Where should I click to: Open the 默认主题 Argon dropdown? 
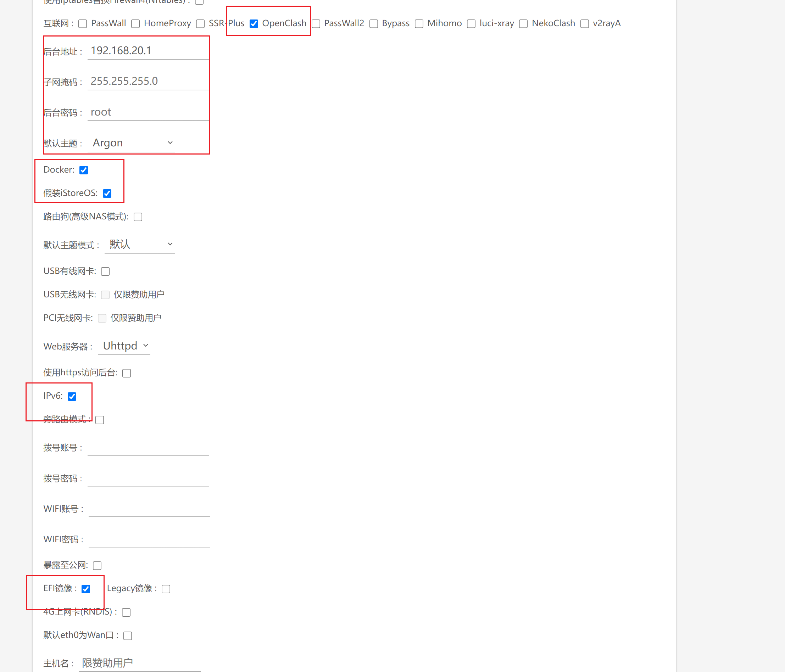pyautogui.click(x=131, y=143)
